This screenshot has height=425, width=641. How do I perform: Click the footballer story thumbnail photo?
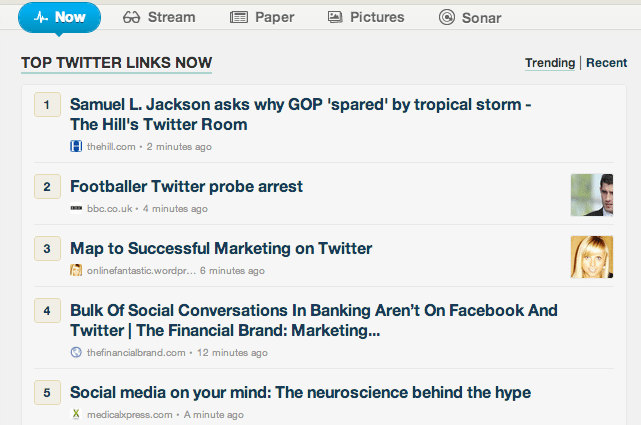click(x=592, y=195)
